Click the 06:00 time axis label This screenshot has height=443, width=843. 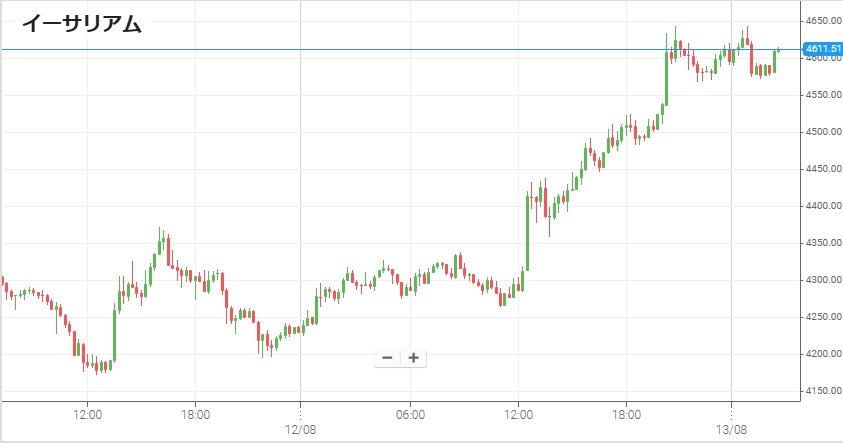pos(410,415)
